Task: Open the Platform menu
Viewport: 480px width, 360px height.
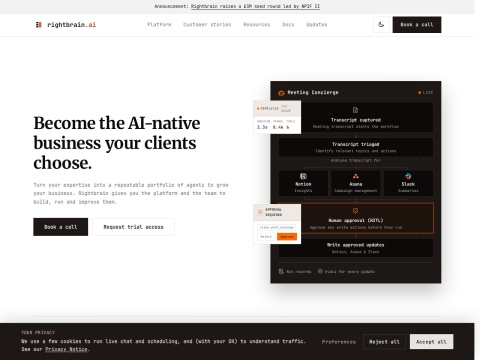Action: click(159, 25)
